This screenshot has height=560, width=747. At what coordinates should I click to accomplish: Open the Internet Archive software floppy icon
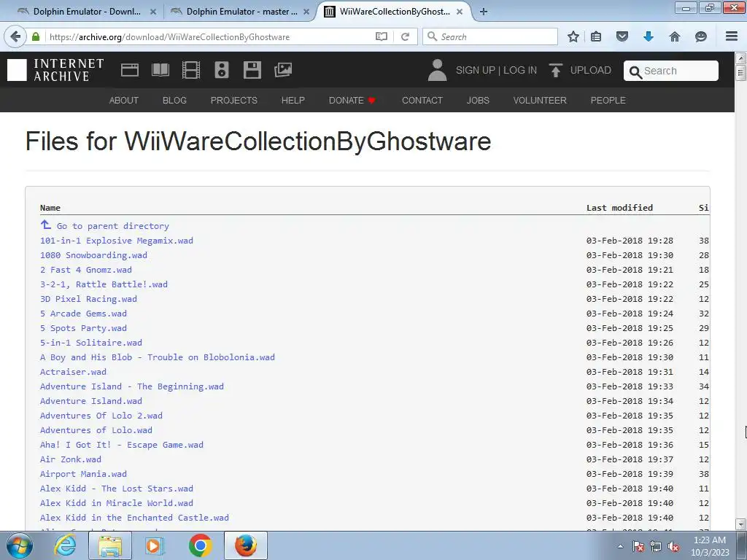[252, 70]
